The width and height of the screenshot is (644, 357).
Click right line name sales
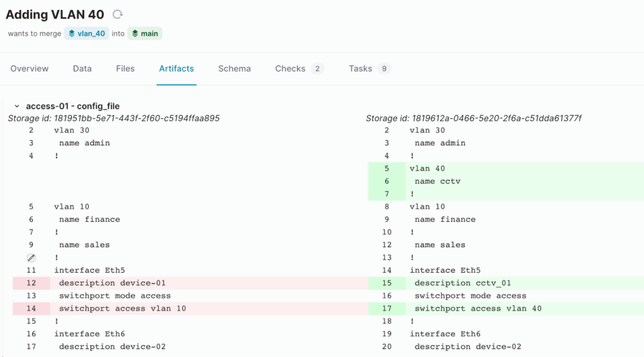point(440,245)
